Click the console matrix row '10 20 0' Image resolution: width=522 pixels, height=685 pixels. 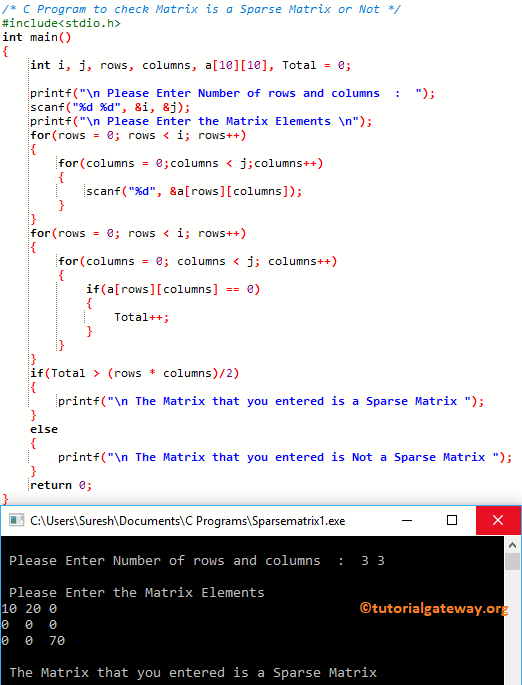coord(29,609)
